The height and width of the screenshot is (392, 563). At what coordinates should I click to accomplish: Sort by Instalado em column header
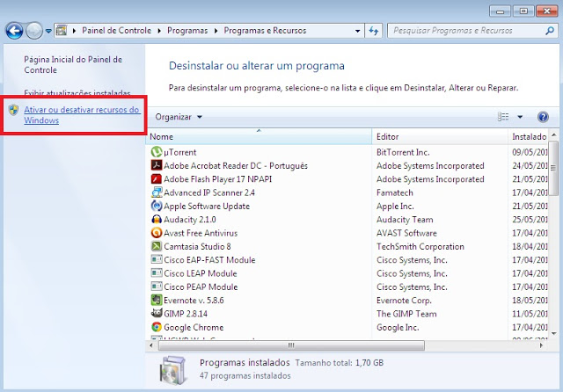(528, 136)
